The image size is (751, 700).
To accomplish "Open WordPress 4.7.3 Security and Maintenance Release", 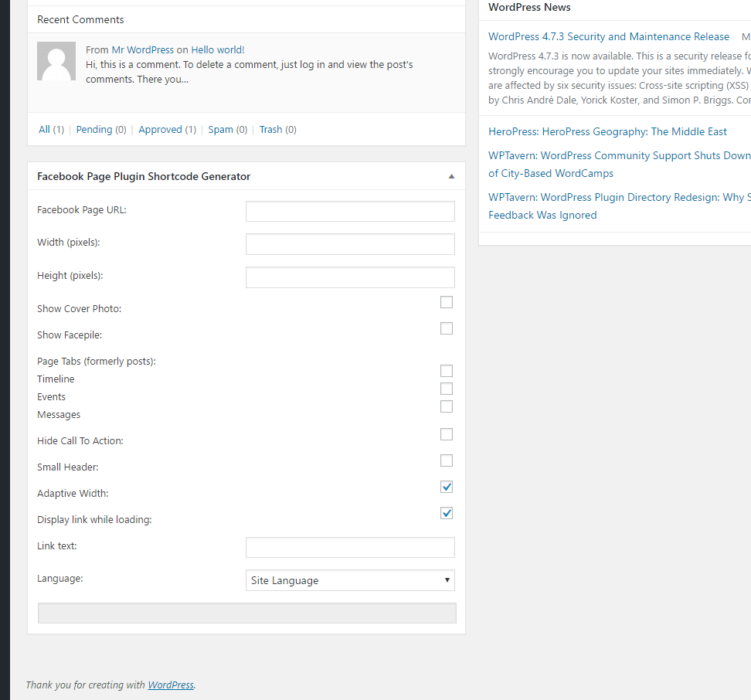I will (609, 36).
